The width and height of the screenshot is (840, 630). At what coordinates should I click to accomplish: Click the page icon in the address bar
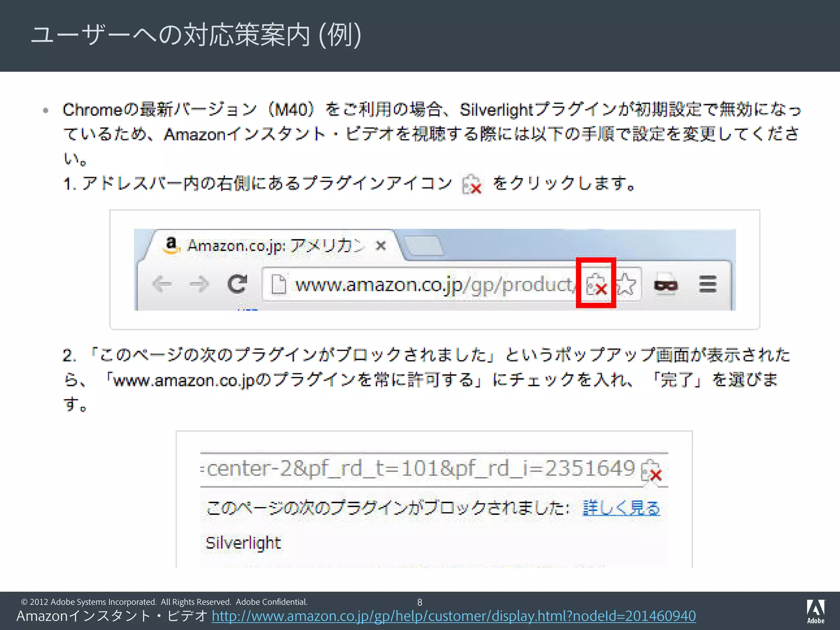pyautogui.click(x=279, y=284)
